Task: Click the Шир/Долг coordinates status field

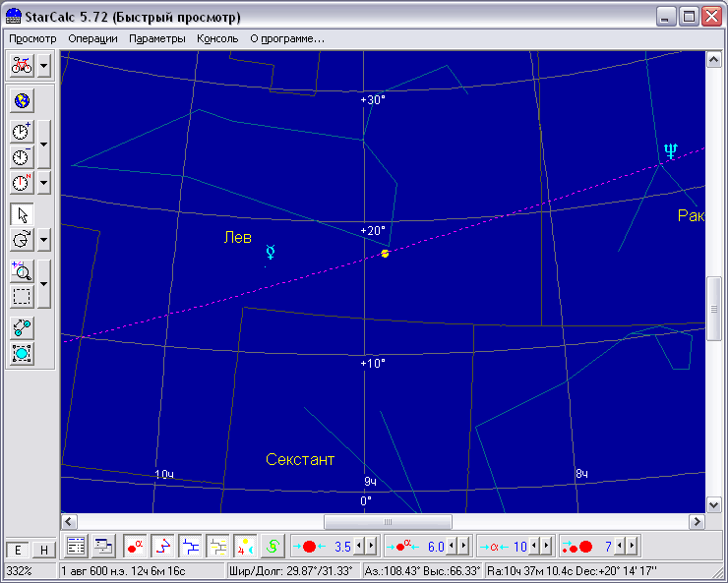Action: [293, 571]
